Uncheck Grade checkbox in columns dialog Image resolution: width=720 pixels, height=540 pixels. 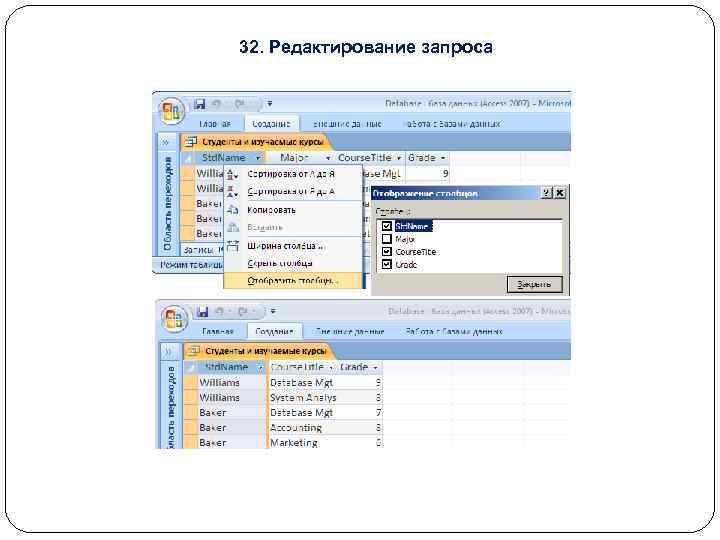[x=387, y=264]
